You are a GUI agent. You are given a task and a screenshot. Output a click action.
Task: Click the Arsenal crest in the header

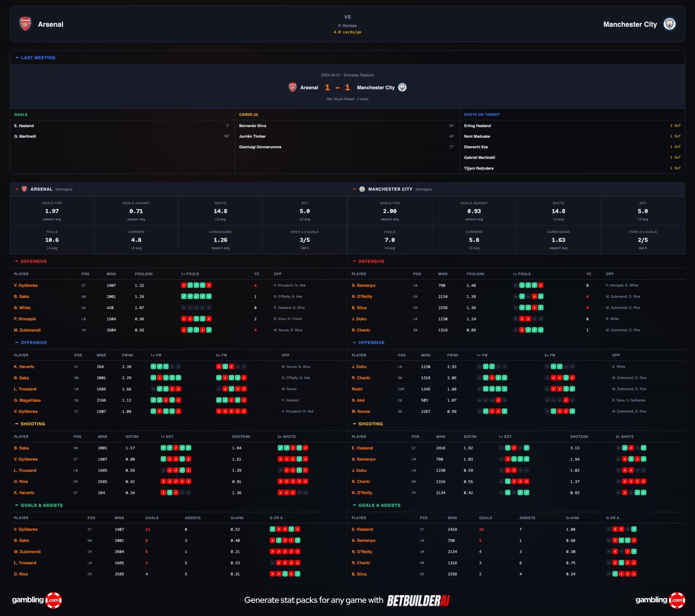click(25, 24)
